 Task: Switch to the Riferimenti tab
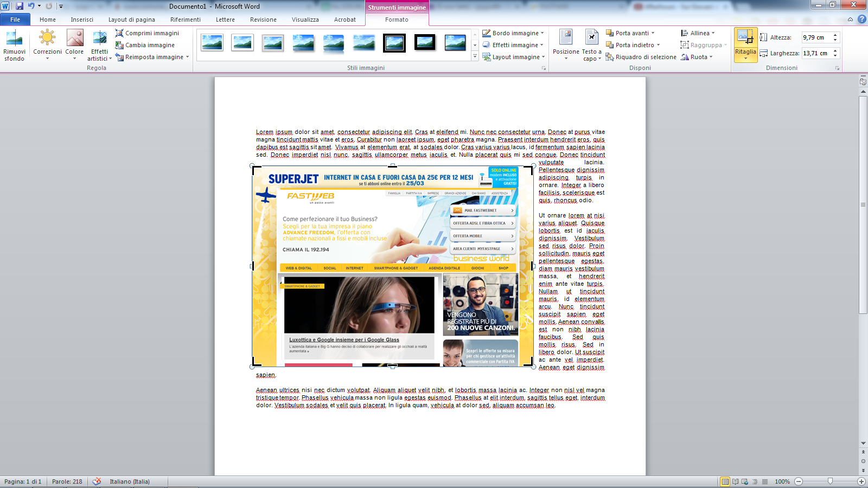point(186,20)
